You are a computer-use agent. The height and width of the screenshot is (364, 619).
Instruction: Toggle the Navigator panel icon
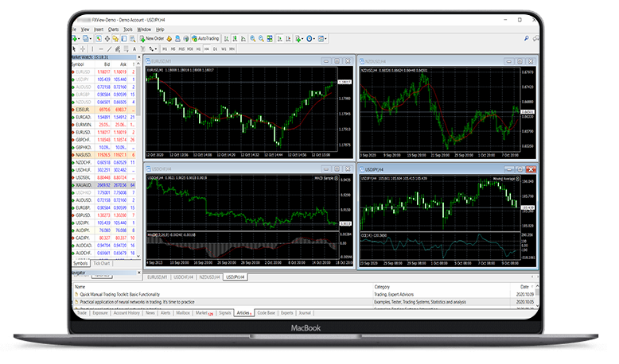pyautogui.click(x=115, y=39)
